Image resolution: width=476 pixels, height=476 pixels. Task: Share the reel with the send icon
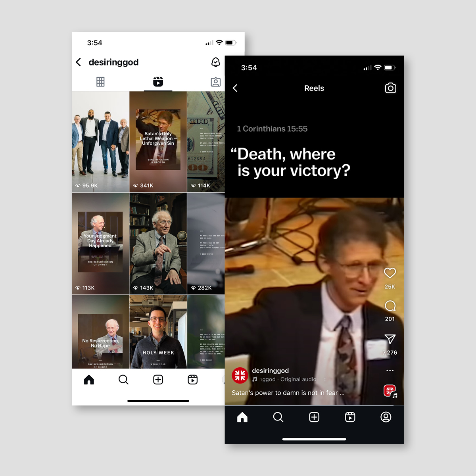(x=390, y=339)
